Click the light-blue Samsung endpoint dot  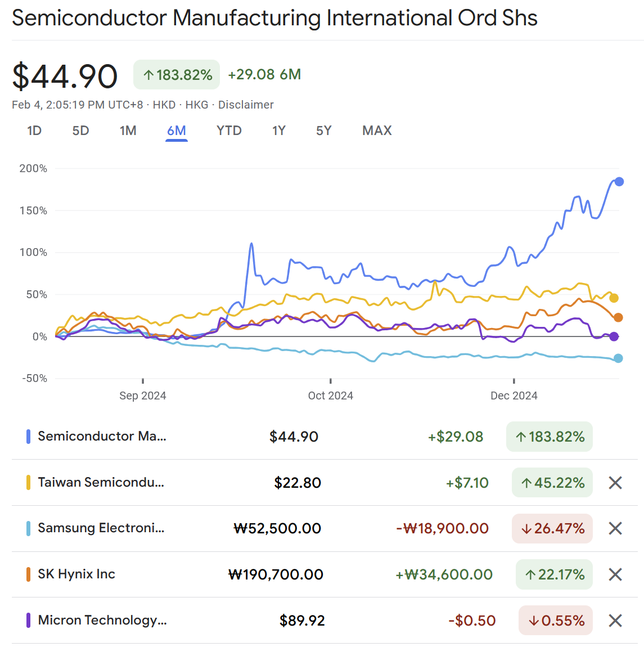pos(618,358)
